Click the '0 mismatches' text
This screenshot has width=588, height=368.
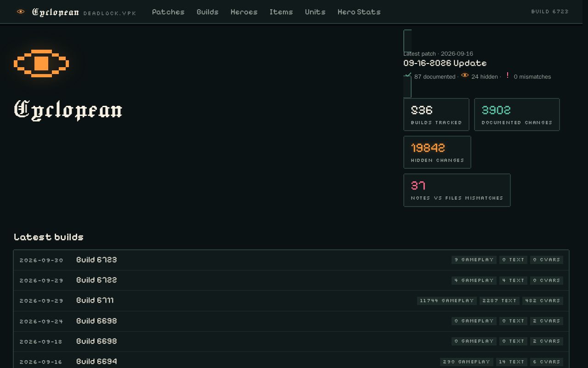tap(532, 77)
